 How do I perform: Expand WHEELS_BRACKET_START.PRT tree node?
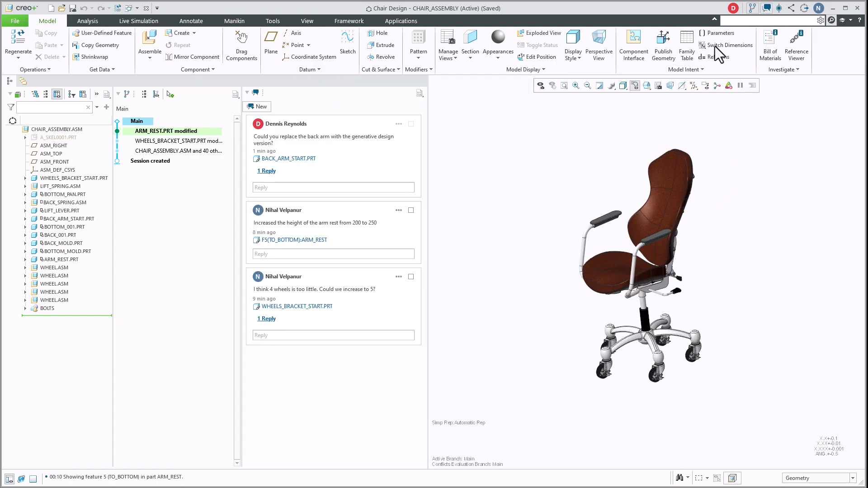coord(25,178)
